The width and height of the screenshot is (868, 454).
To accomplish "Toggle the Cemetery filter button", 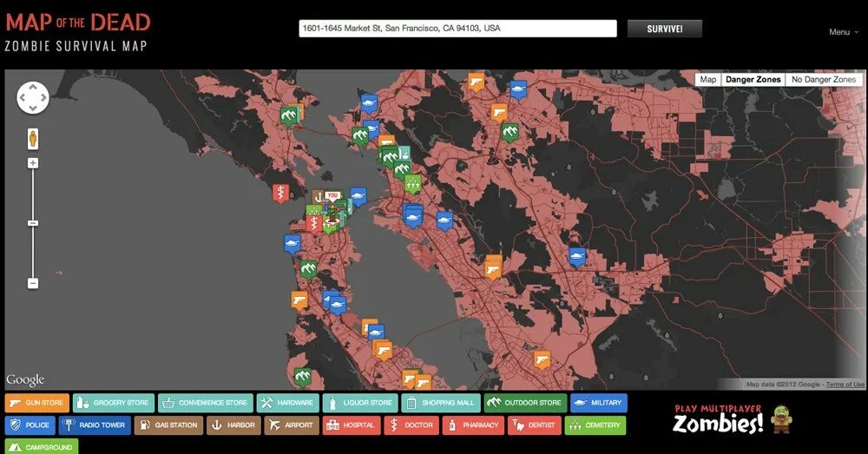I will pos(595,425).
